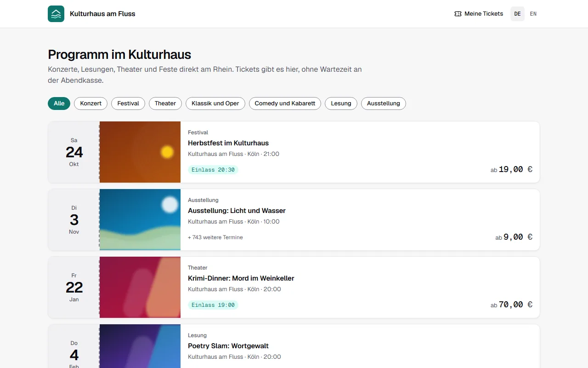Select the Alle filter chip
The image size is (588, 368).
(59, 103)
